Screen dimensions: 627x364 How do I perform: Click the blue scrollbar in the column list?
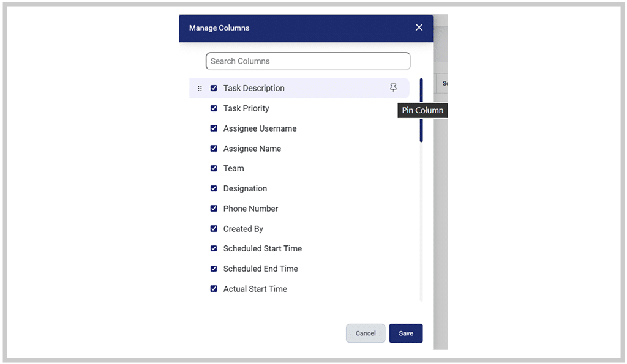click(421, 110)
